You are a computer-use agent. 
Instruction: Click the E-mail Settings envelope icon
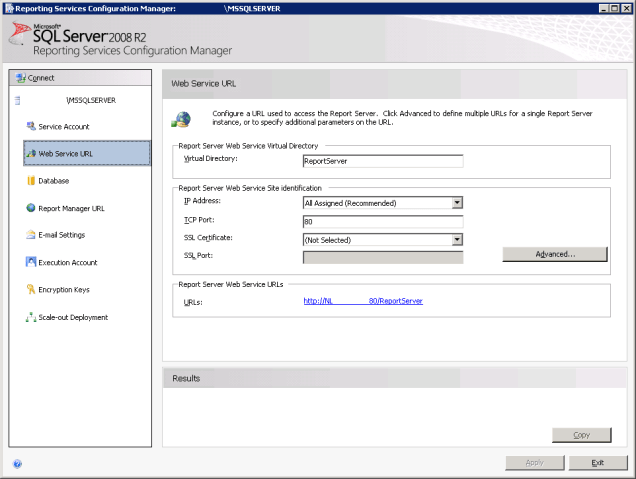tap(31, 235)
